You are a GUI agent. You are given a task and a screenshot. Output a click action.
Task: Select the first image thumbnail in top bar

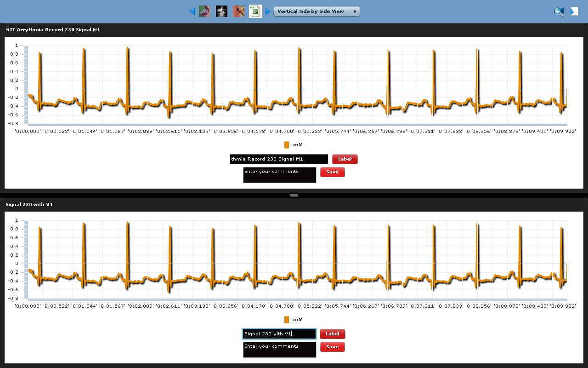pyautogui.click(x=204, y=11)
